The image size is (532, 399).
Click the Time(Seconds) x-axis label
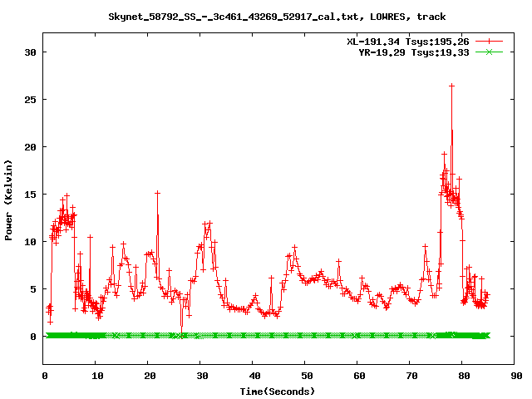click(x=278, y=392)
